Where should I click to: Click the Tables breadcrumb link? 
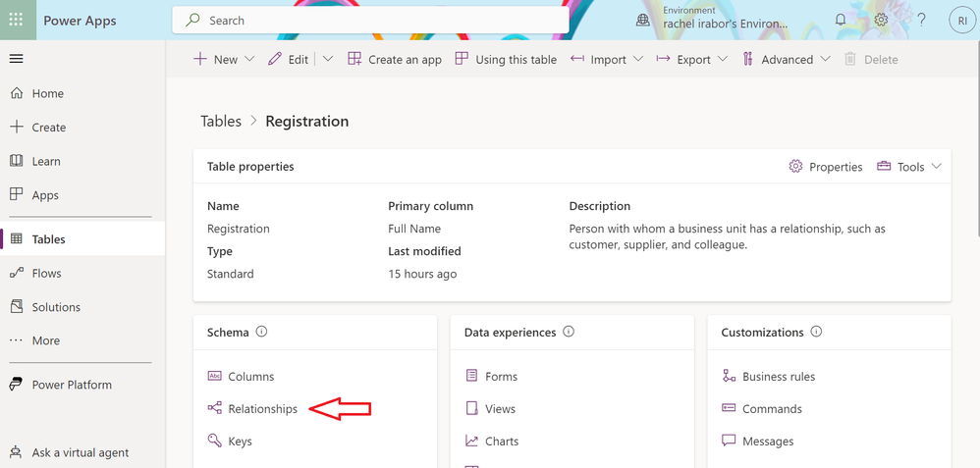tap(221, 122)
